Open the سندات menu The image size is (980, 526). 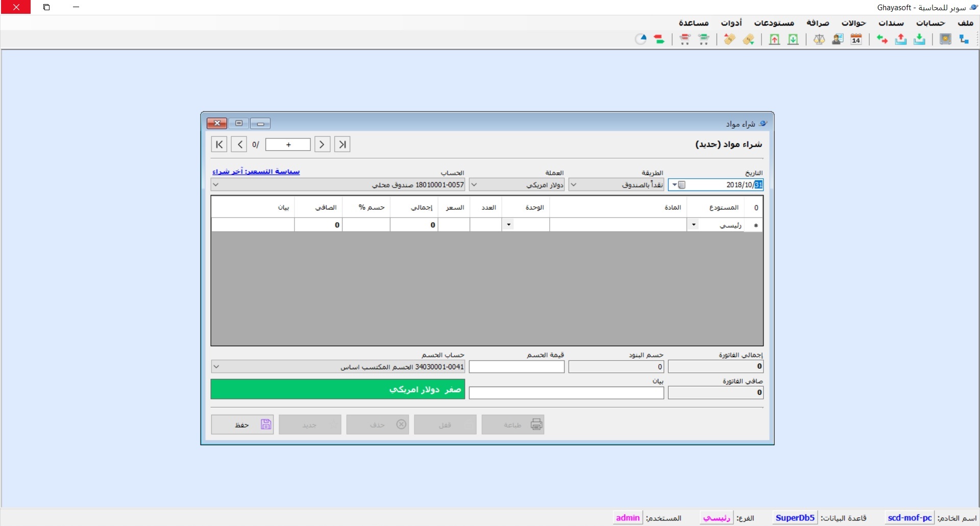click(x=891, y=23)
